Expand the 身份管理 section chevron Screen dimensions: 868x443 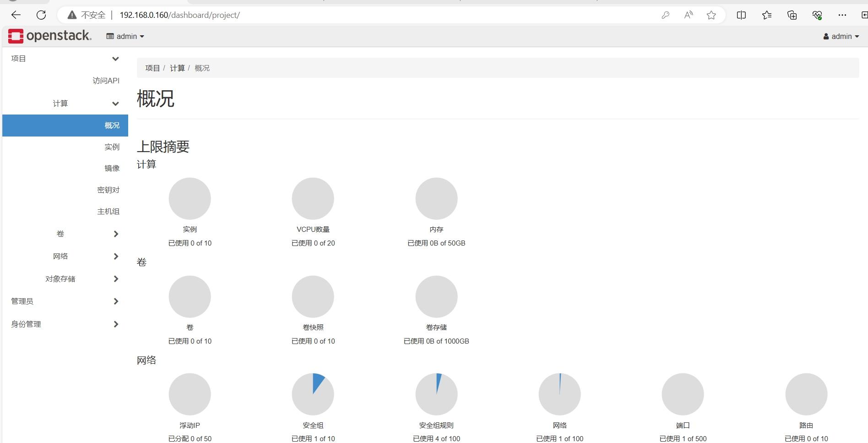116,324
